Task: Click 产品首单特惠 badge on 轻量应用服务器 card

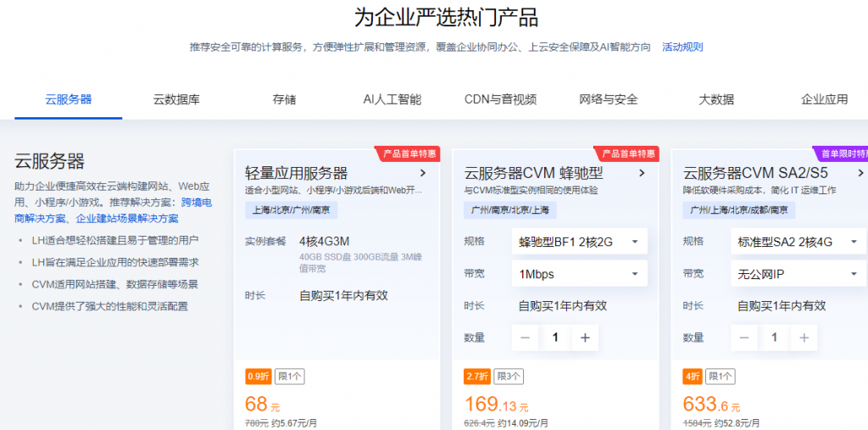Action: tap(409, 154)
